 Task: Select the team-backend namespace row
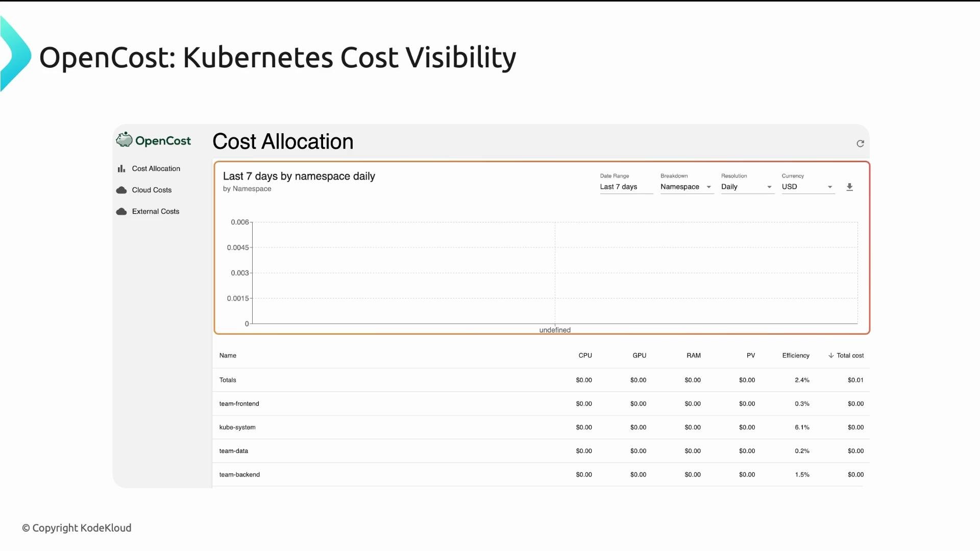point(541,474)
